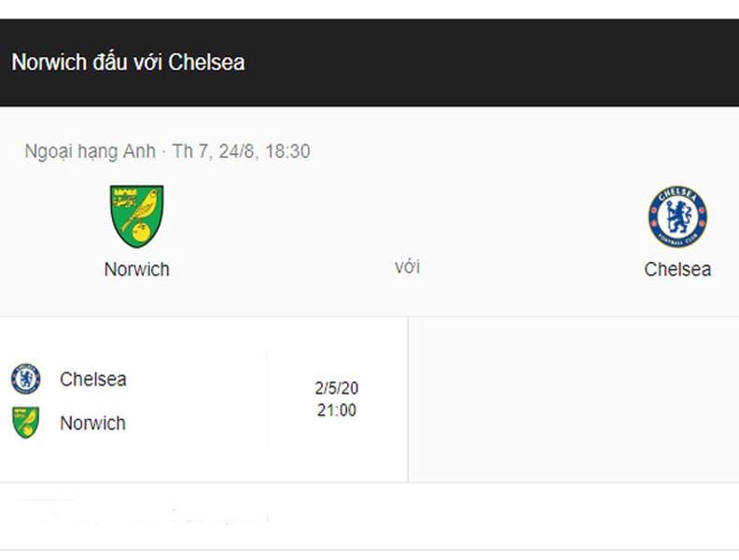739x560 pixels.
Task: Click the blurred text below match card
Action: click(x=142, y=515)
